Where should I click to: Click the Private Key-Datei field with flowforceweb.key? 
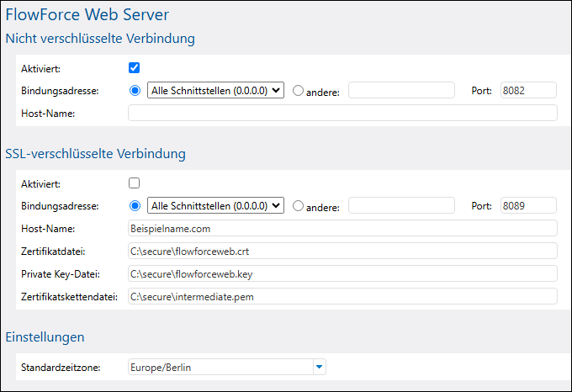[342, 273]
